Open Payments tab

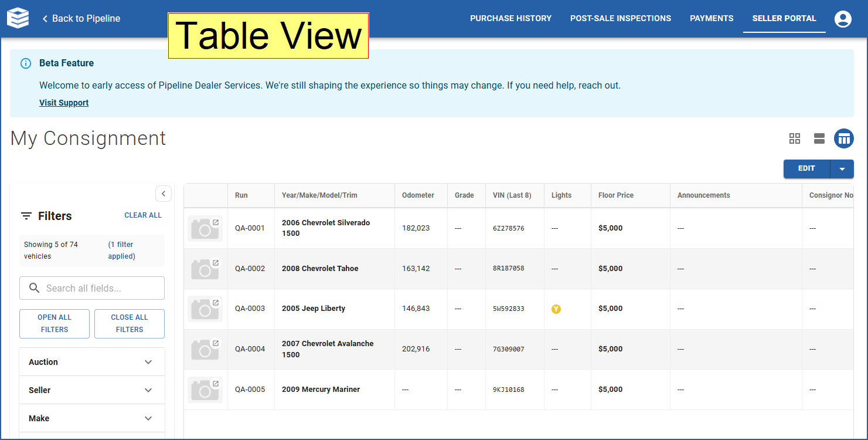coord(712,19)
